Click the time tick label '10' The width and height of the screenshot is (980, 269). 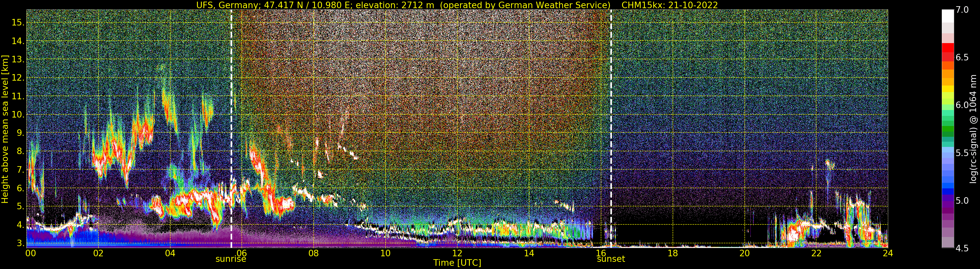pos(385,253)
